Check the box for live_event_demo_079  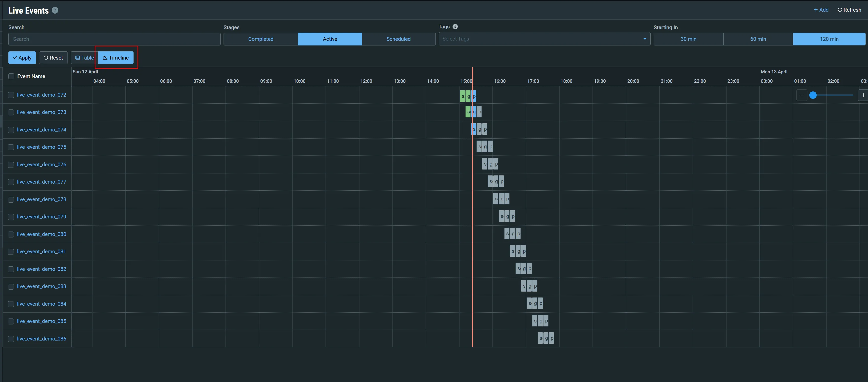coord(11,217)
